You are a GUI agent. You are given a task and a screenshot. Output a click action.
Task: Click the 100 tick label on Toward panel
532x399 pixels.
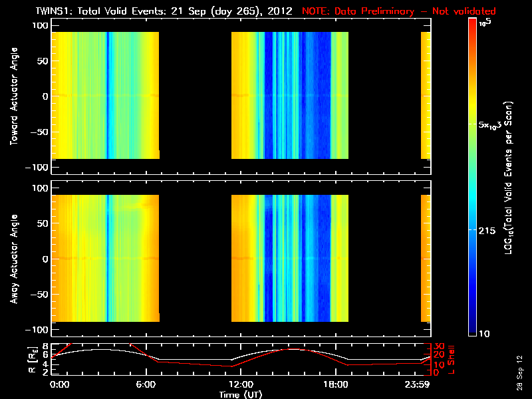pos(40,25)
